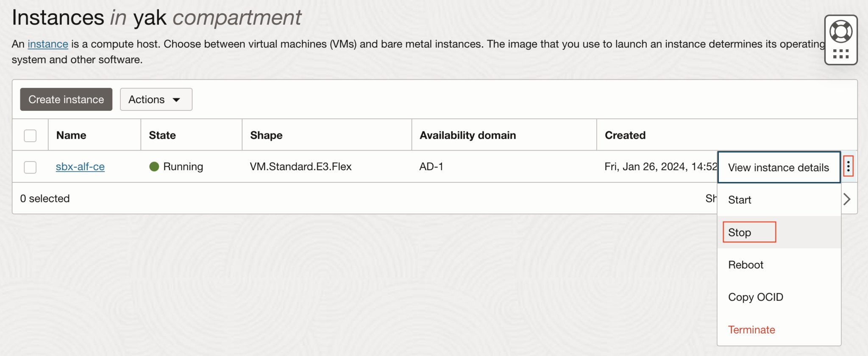The image size is (868, 356).
Task: Click the State column header
Action: tap(162, 135)
